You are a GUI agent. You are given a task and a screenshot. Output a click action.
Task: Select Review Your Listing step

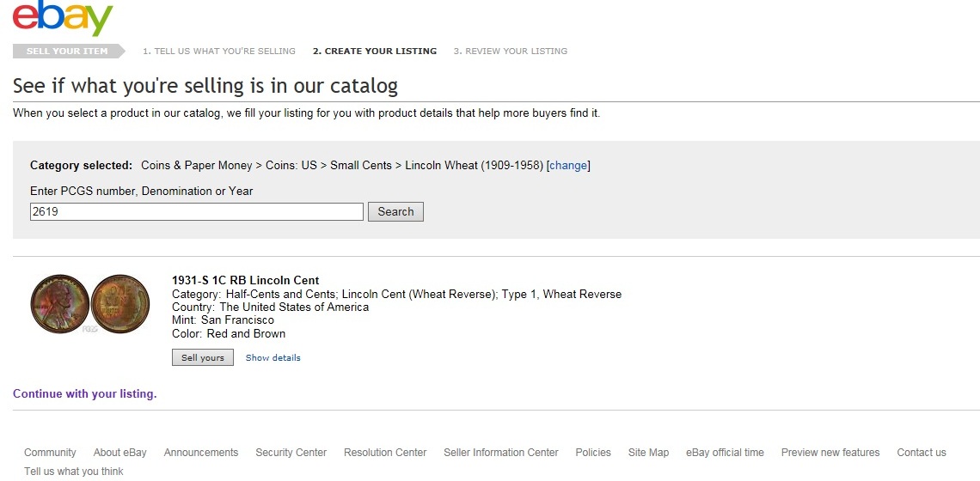point(511,52)
